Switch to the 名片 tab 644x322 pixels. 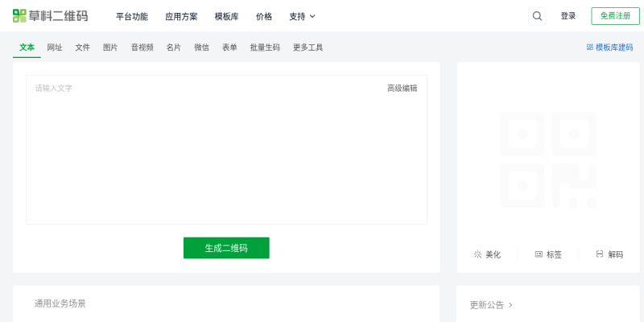(x=174, y=47)
